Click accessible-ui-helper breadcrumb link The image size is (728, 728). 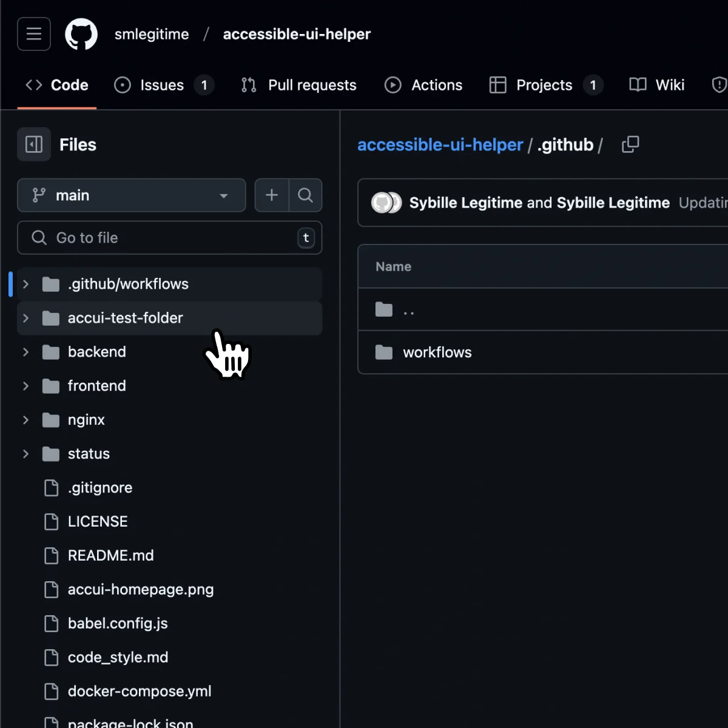[440, 144]
